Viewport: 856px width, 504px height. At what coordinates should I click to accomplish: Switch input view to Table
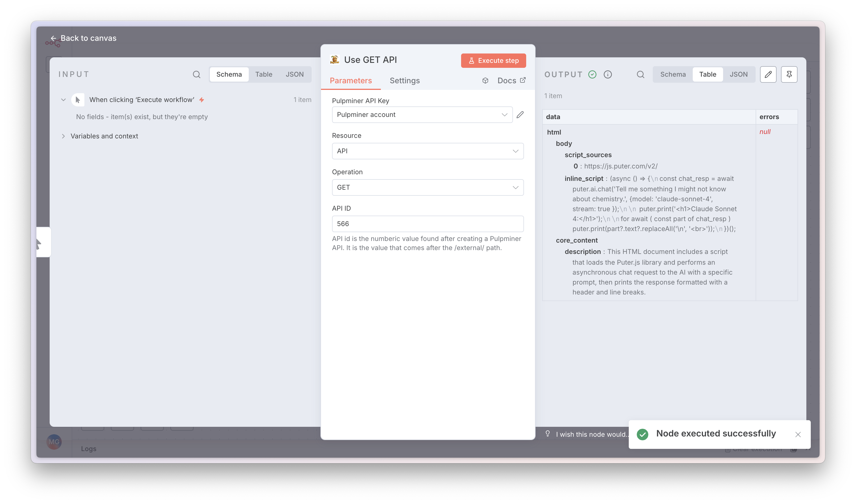click(264, 74)
